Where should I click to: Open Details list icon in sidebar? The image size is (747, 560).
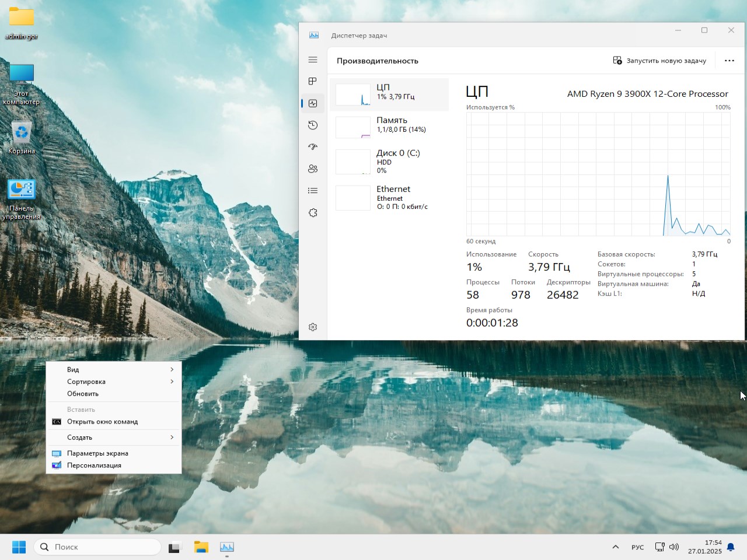tap(313, 190)
